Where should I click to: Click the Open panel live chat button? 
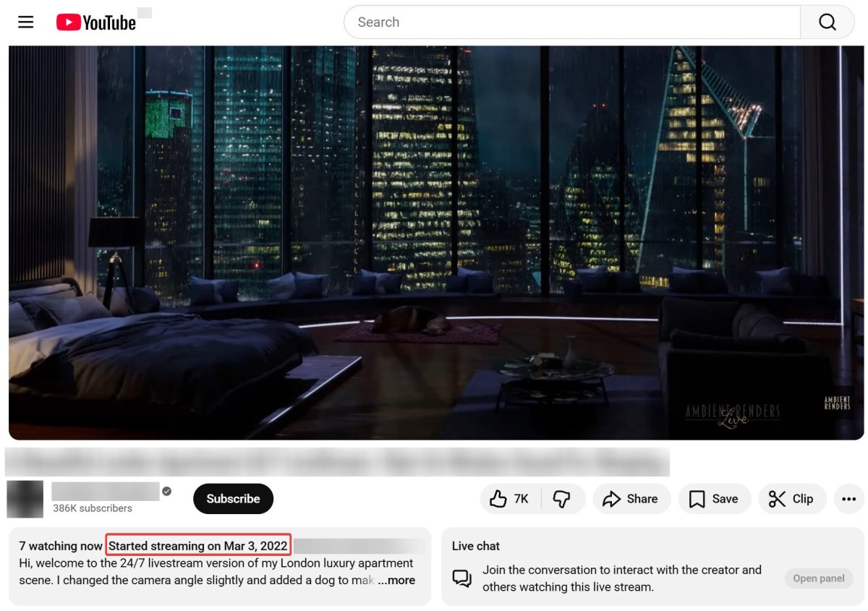click(818, 578)
